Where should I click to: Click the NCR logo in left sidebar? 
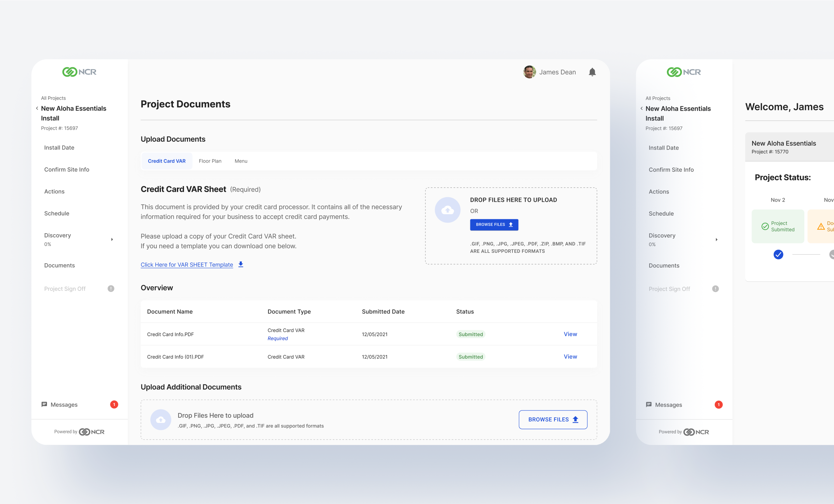79,72
